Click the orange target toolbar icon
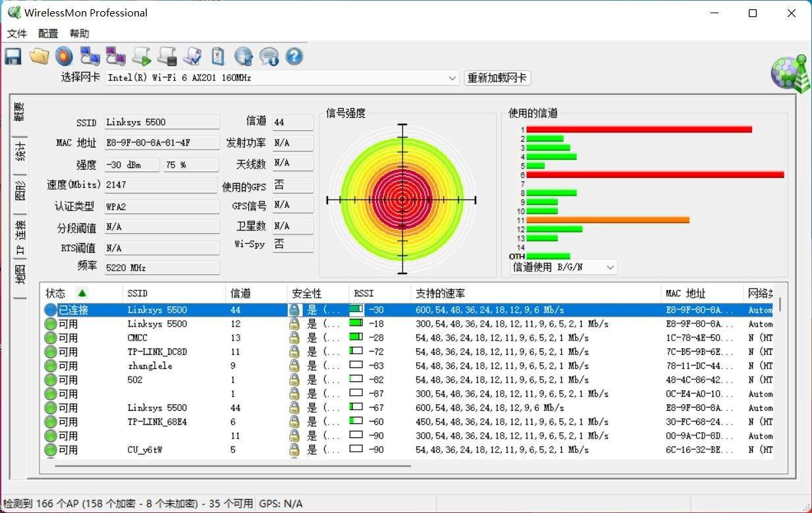Viewport: 812px width, 513px height. [x=64, y=56]
